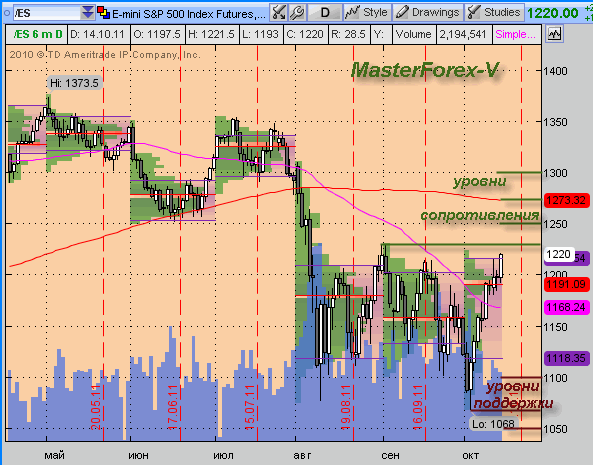
Task: Click the pin and scissors toolbar icon
Action: pyautogui.click(x=279, y=13)
